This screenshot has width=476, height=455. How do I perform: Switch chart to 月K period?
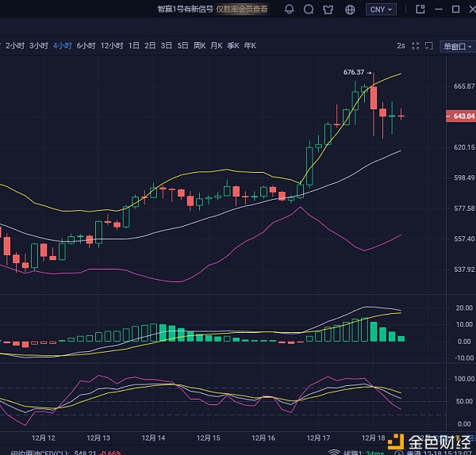tap(217, 46)
